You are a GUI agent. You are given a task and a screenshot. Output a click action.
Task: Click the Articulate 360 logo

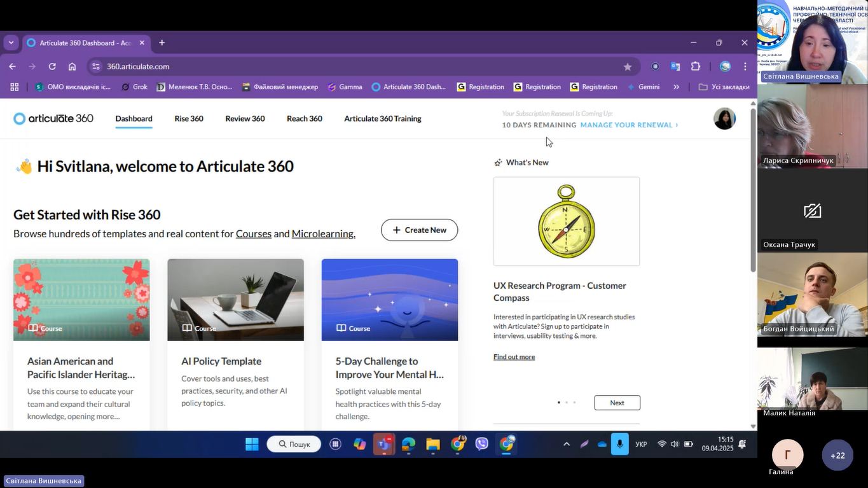tap(53, 118)
